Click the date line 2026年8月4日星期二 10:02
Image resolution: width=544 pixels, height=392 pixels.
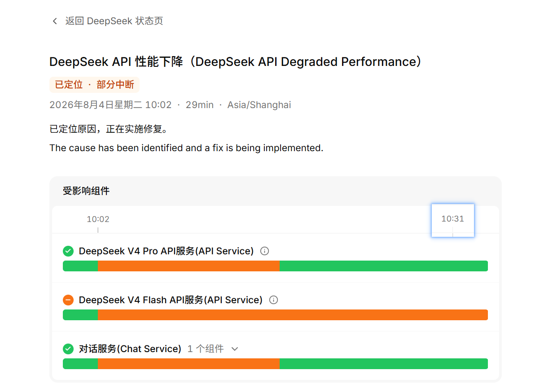[110, 105]
